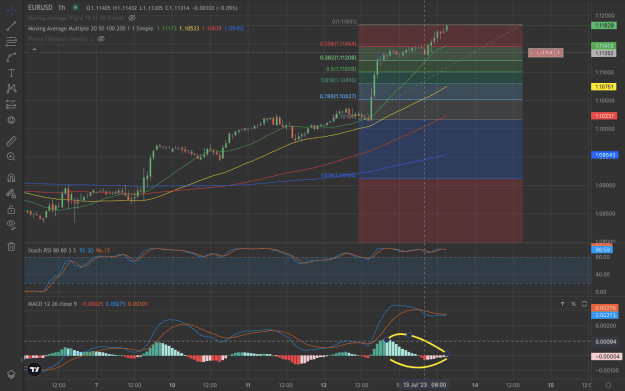The height and width of the screenshot is (391, 625).
Task: Click the yellow 1.10533 MA value in legend
Action: pyautogui.click(x=189, y=29)
